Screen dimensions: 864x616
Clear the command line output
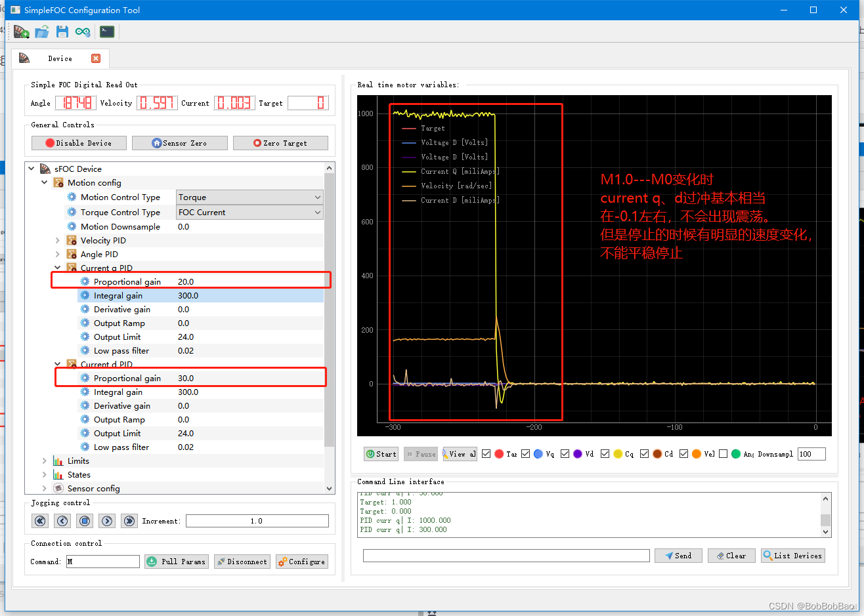tap(731, 556)
